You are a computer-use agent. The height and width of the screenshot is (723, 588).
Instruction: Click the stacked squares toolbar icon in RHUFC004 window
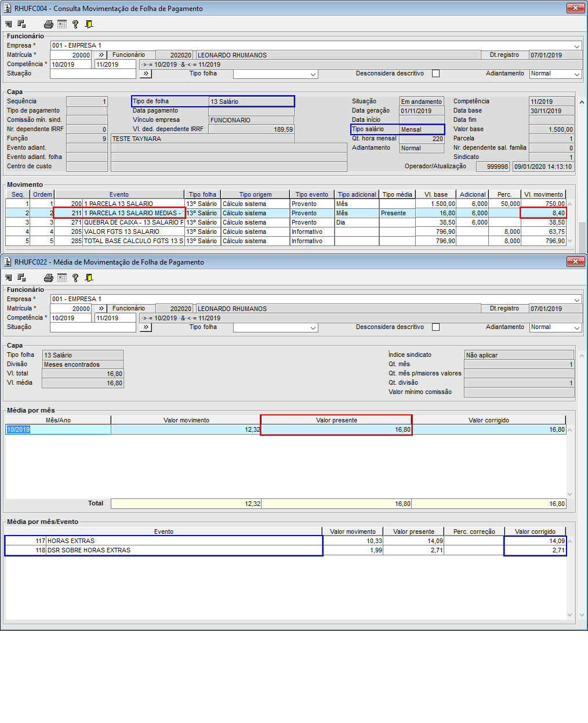21,24
